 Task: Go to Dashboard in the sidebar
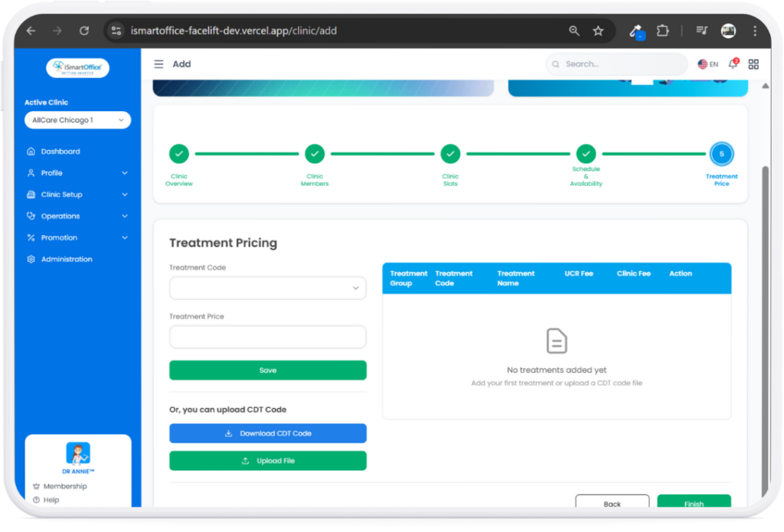click(60, 152)
